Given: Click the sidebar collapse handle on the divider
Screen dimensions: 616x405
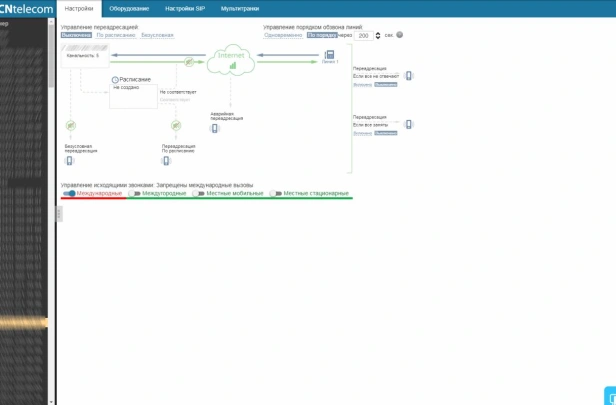Looking at the screenshot, I should click(59, 214).
